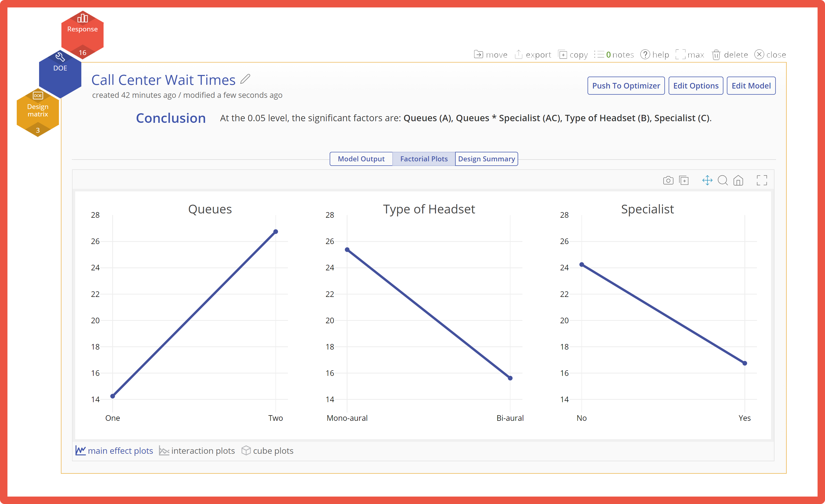The height and width of the screenshot is (504, 825).
Task: Open chart fullscreen with expand icon
Action: click(x=762, y=181)
